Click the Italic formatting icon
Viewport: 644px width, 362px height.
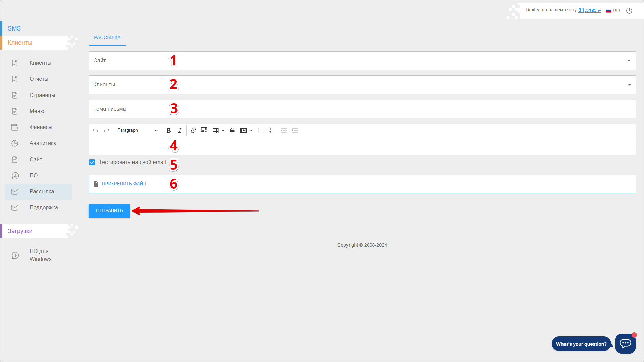pos(180,130)
